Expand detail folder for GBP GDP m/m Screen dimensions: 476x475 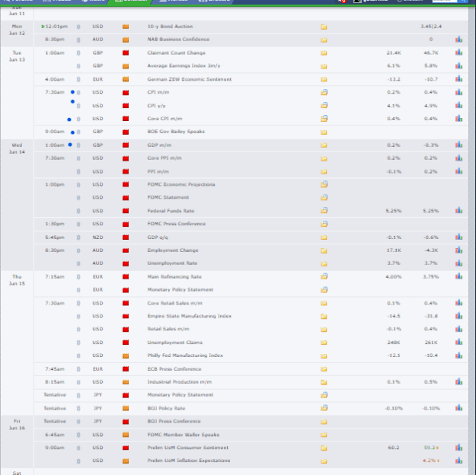pos(324,145)
